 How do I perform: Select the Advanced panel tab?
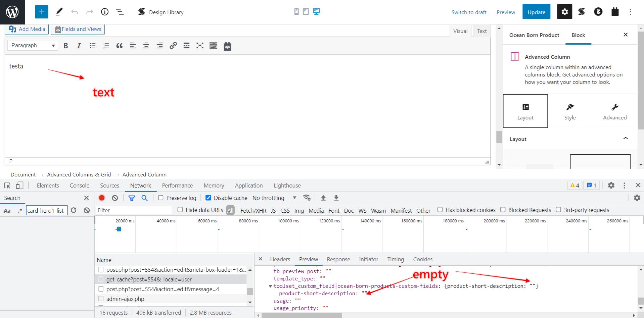tap(615, 111)
